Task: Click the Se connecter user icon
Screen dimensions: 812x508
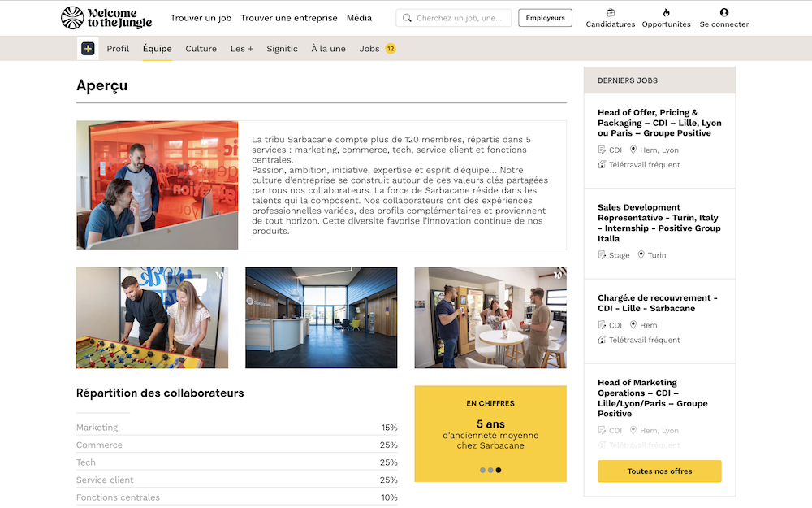Action: click(x=724, y=13)
